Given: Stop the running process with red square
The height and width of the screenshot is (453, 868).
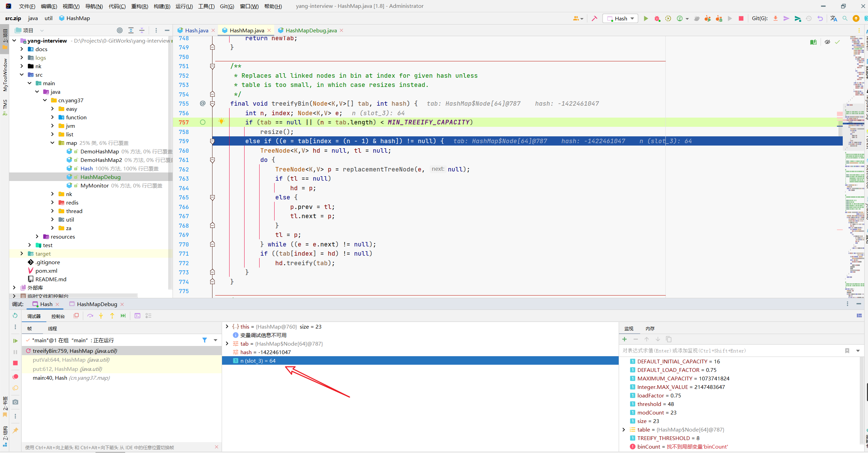Looking at the screenshot, I should 741,18.
